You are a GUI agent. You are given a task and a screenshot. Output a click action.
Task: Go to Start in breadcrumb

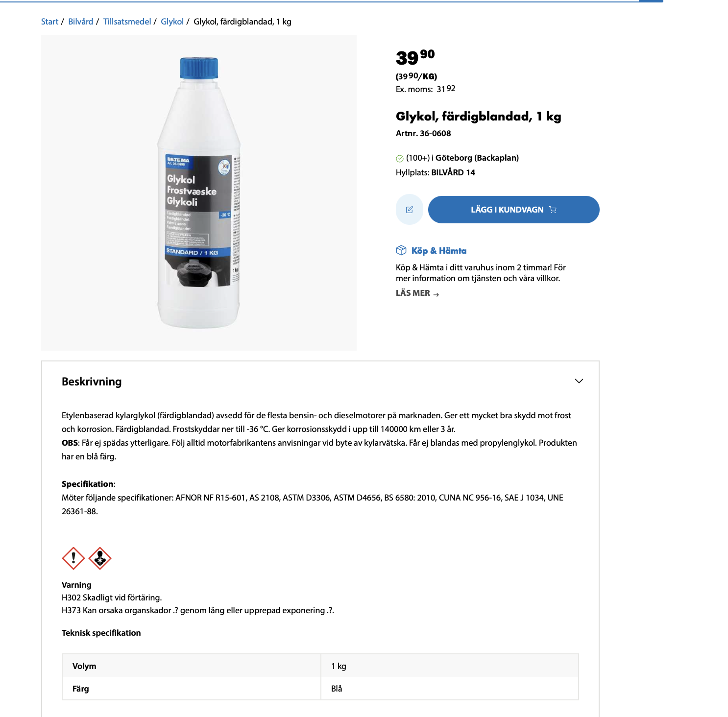tap(49, 22)
